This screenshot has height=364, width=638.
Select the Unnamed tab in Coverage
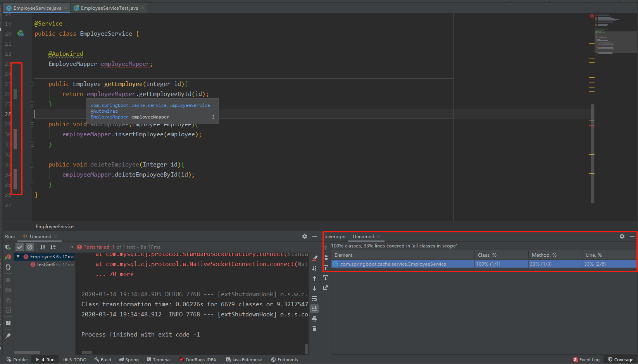tap(363, 237)
